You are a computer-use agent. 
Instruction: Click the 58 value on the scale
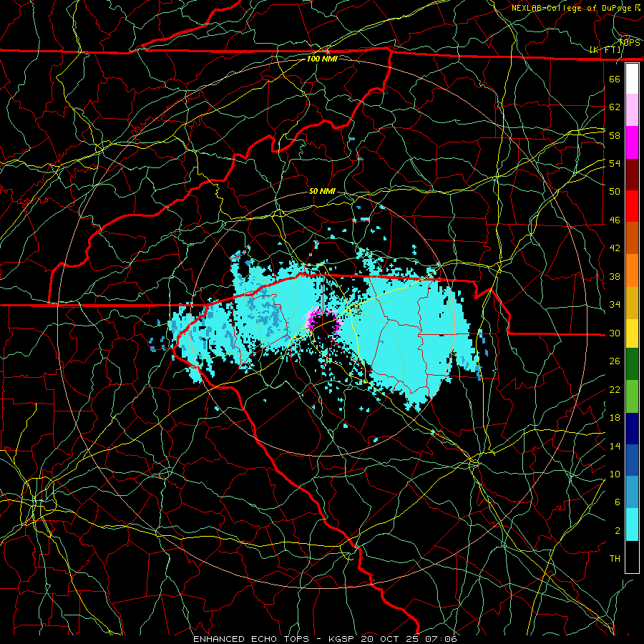pyautogui.click(x=615, y=135)
